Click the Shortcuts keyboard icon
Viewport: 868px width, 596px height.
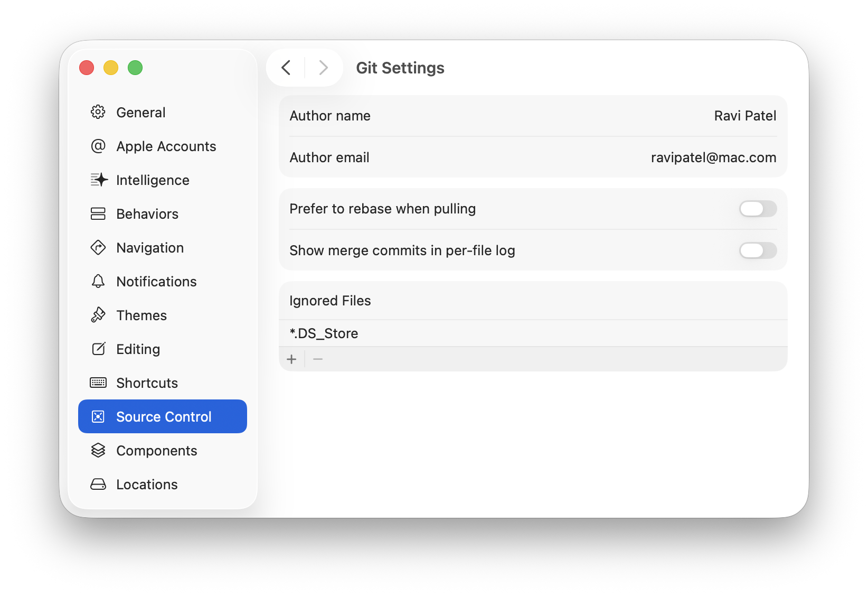pos(98,383)
